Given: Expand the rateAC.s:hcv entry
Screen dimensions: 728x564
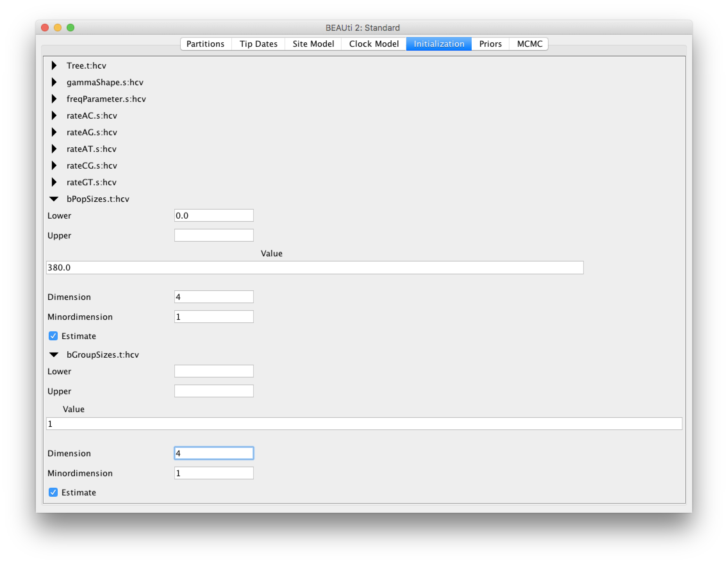Looking at the screenshot, I should [54, 116].
